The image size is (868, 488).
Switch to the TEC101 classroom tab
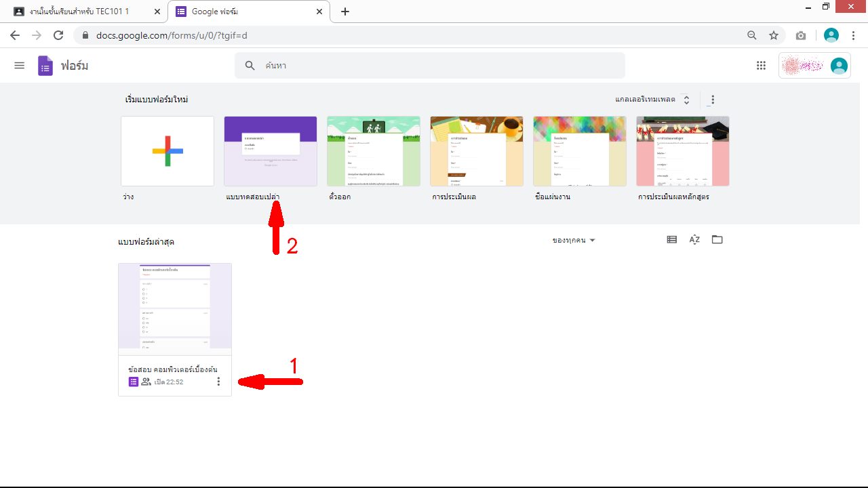coord(81,12)
